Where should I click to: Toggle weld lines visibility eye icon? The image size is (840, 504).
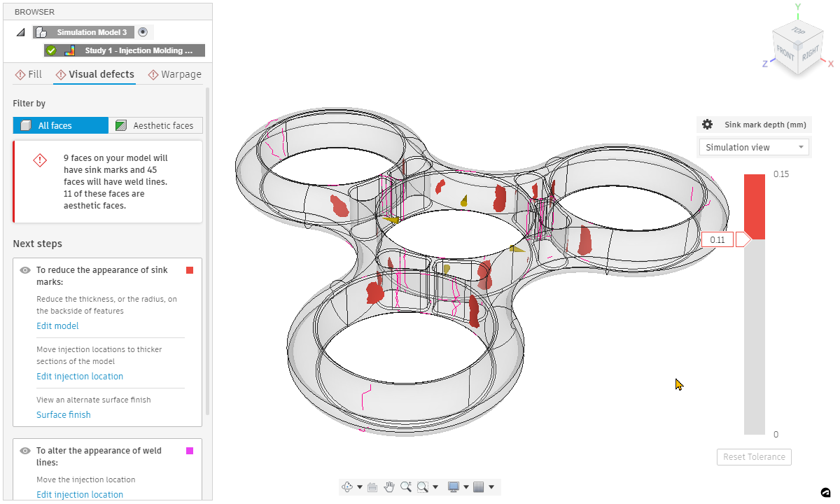point(25,451)
